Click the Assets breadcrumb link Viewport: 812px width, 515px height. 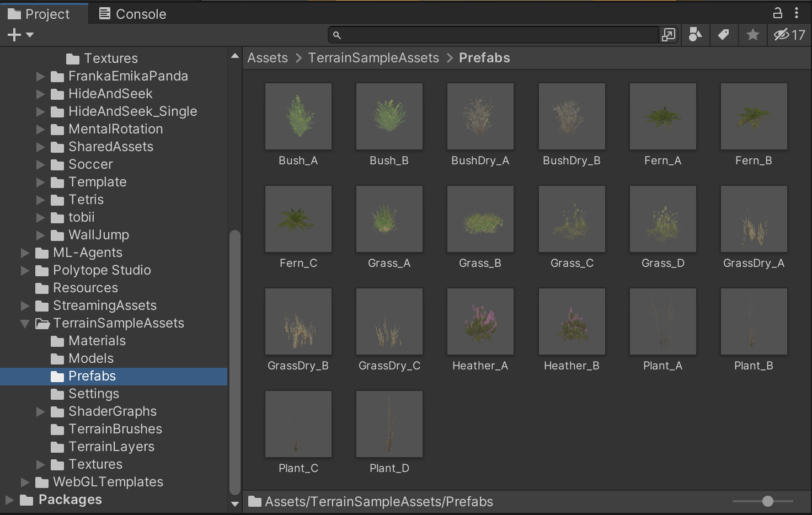coord(268,58)
